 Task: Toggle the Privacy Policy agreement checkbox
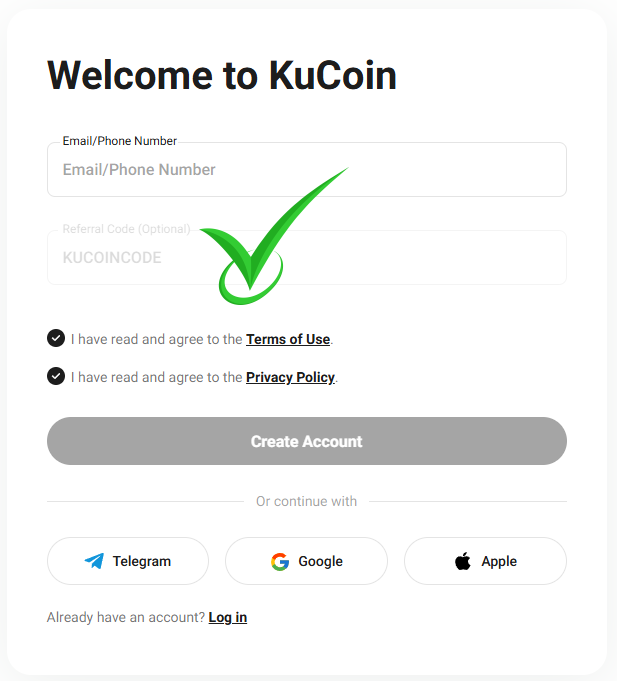tap(56, 376)
